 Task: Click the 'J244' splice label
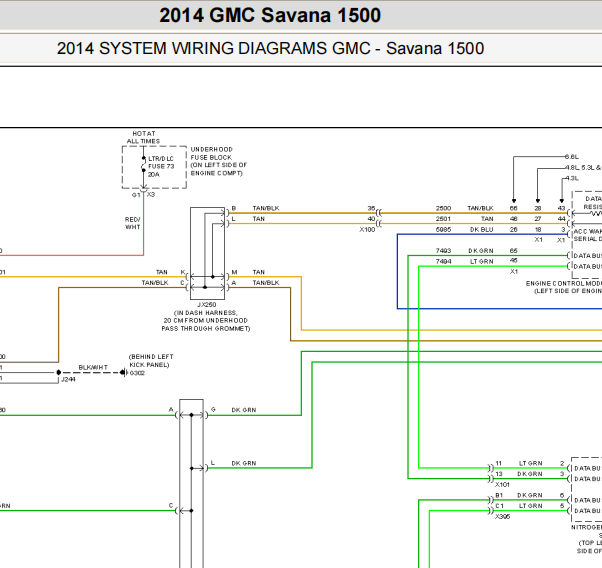(68, 379)
